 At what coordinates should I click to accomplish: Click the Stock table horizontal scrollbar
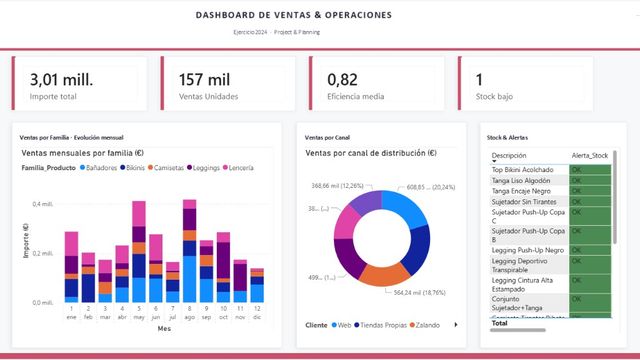[518, 330]
